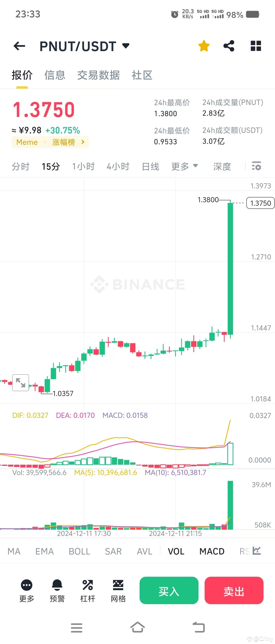Open the 社区 community tab
This screenshot has width=275, height=644.
click(142, 75)
